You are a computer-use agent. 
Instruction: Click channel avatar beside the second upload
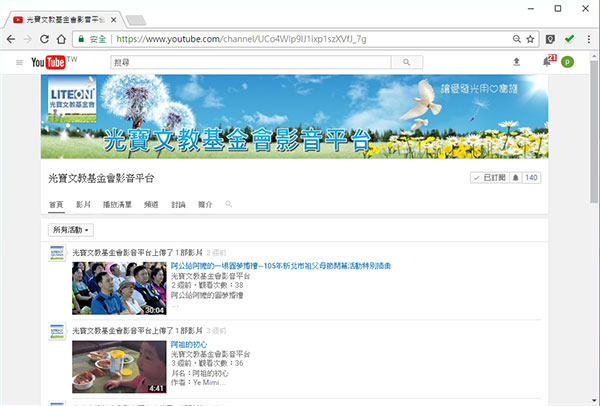(57, 331)
